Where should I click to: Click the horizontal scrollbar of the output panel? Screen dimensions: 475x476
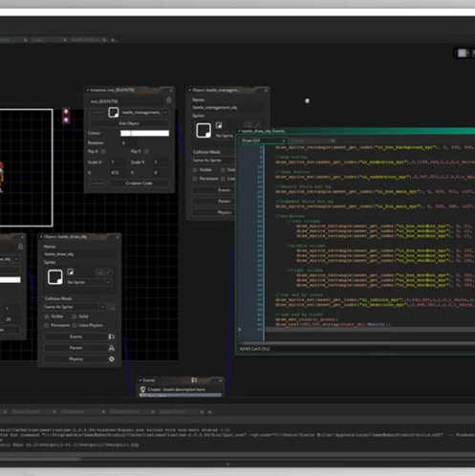pos(40,459)
